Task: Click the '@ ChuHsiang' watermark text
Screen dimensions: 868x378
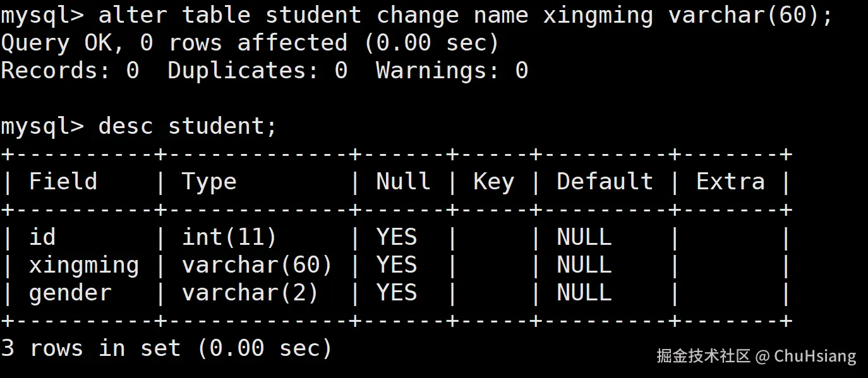Action: (x=806, y=357)
